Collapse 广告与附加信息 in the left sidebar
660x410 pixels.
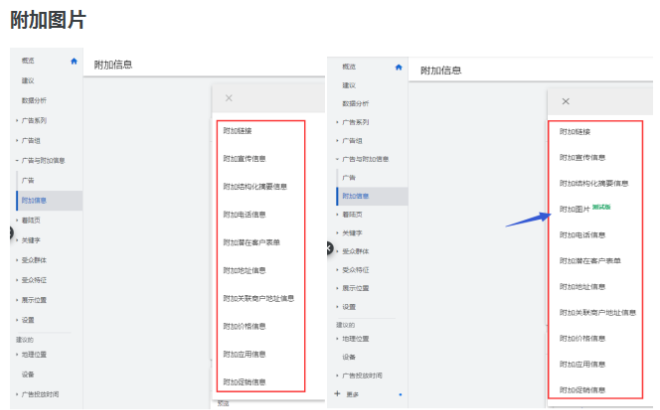tap(17, 160)
